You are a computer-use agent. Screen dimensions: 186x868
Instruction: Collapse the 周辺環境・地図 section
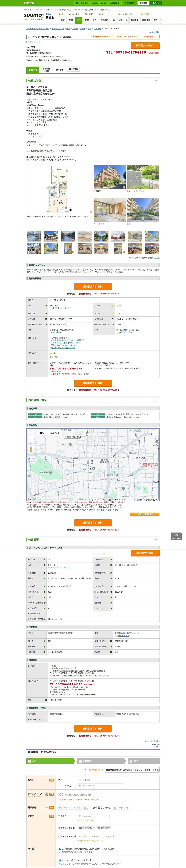click(x=156, y=400)
